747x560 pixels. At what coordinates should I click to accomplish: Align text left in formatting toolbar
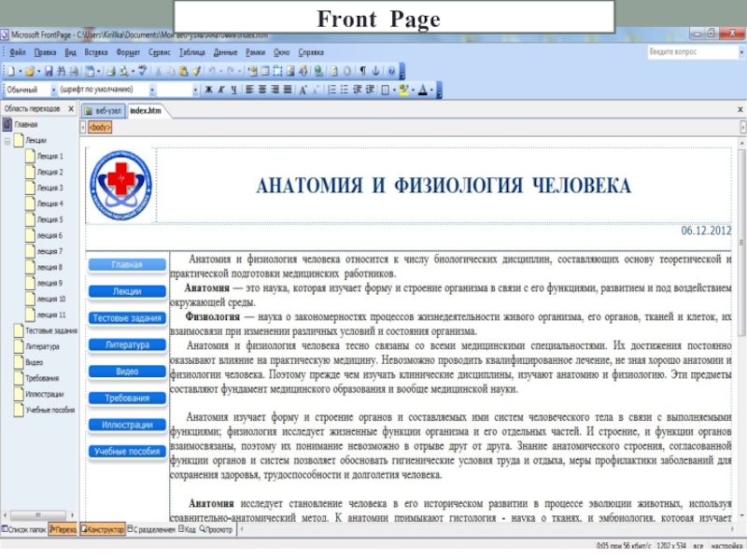tap(249, 90)
